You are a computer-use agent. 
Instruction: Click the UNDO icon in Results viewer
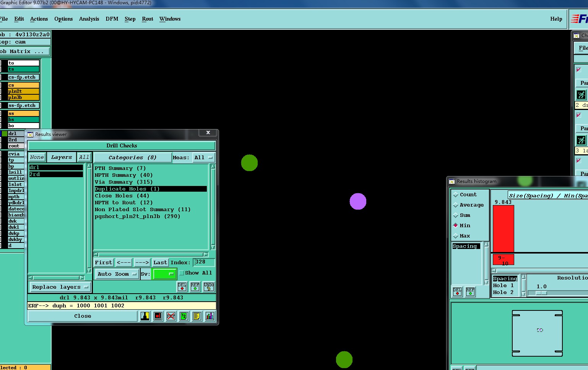[209, 286]
